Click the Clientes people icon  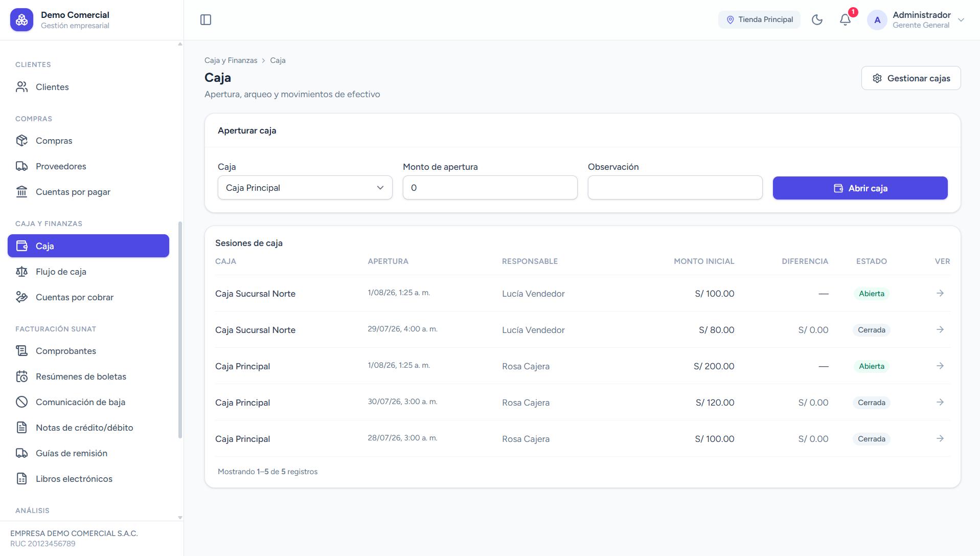tap(21, 87)
